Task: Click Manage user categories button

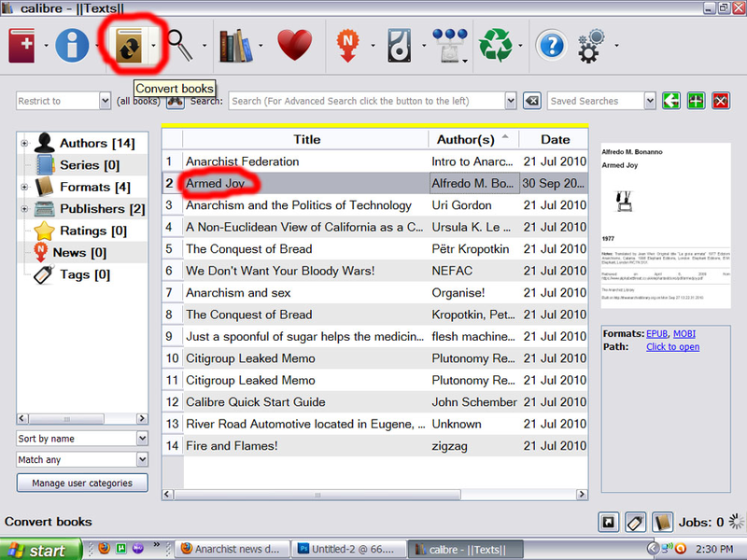Action: tap(82, 483)
